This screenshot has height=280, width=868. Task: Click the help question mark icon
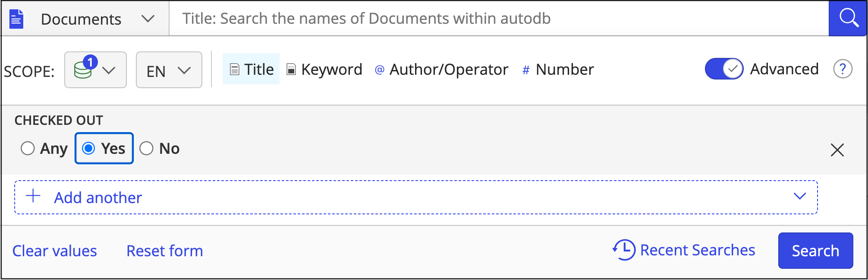[843, 69]
